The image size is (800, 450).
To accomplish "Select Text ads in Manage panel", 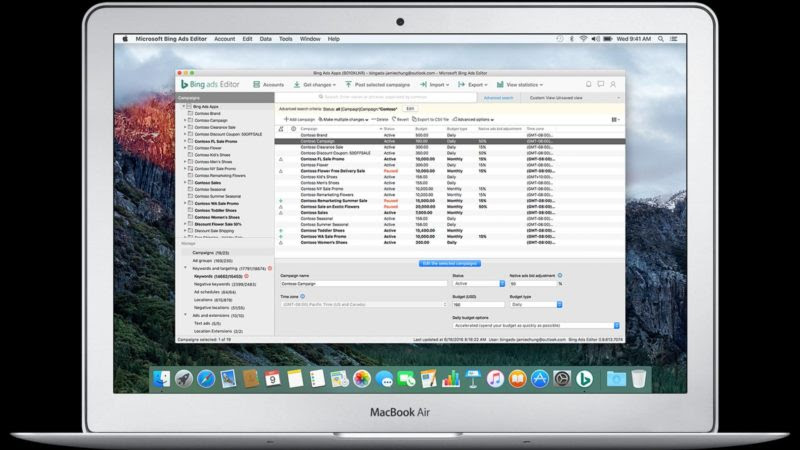I will 207,323.
